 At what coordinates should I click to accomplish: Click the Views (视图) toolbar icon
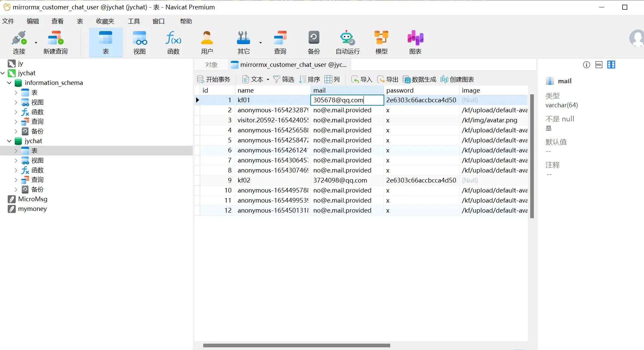pyautogui.click(x=140, y=42)
